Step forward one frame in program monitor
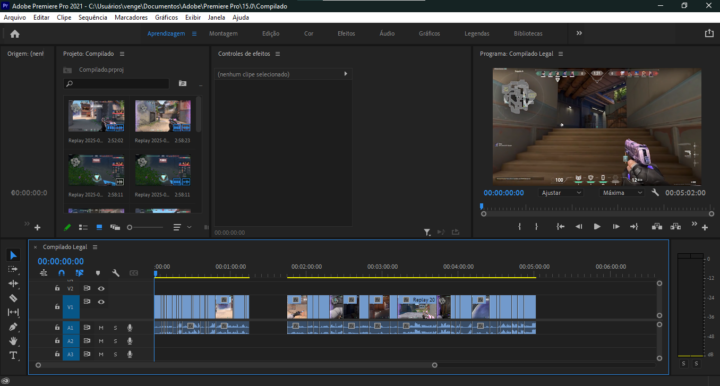Image resolution: width=720 pixels, height=386 pixels. [x=615, y=226]
